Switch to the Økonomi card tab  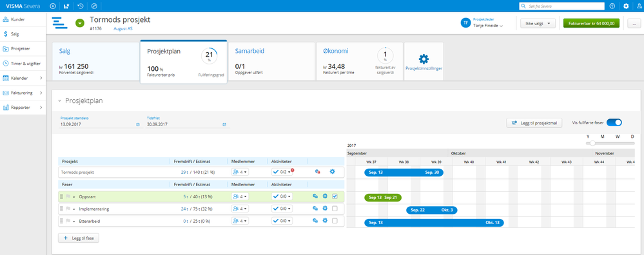point(359,61)
